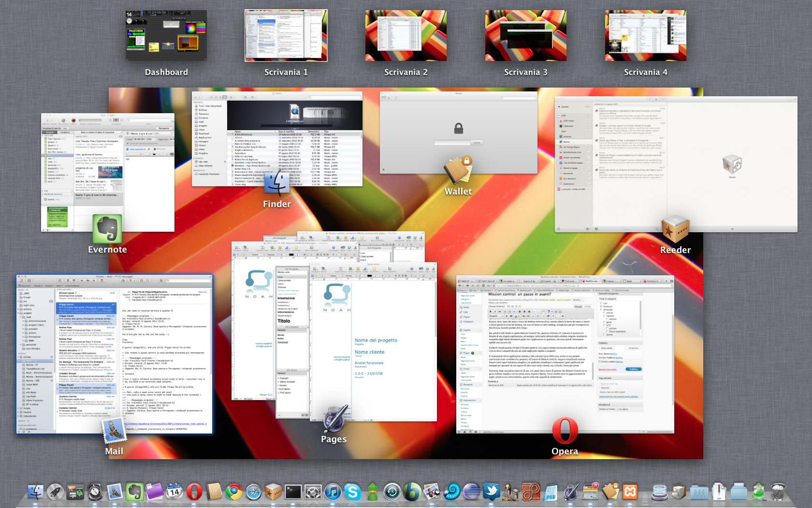
Task: Switch to the Scrivania 1 desktop
Action: (x=286, y=36)
